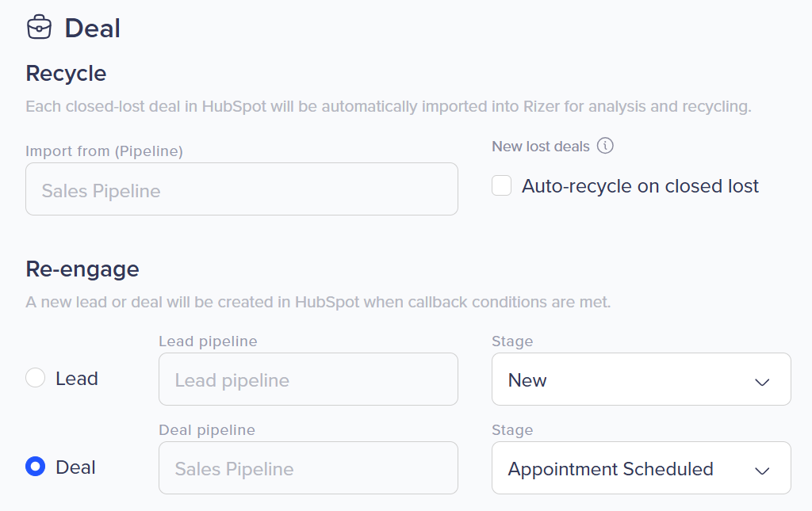The height and width of the screenshot is (511, 812).
Task: Click the chevron arrow in the New stage dropdown
Action: coord(762,381)
